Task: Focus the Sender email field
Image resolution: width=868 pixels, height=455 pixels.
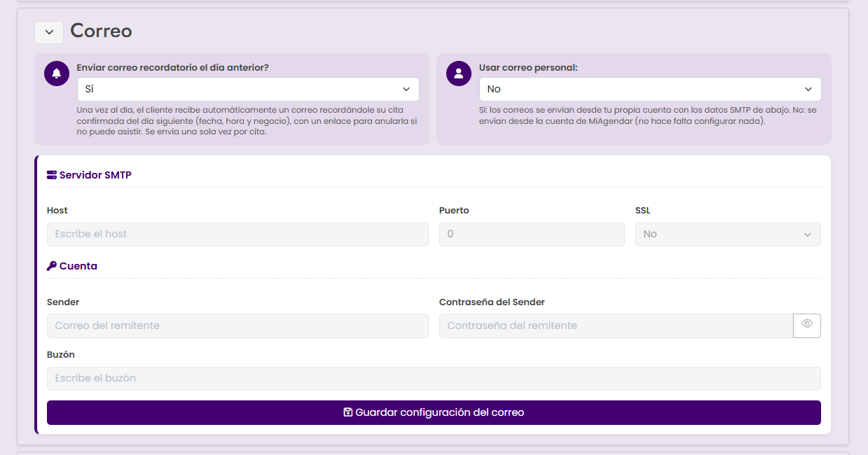Action: click(237, 326)
